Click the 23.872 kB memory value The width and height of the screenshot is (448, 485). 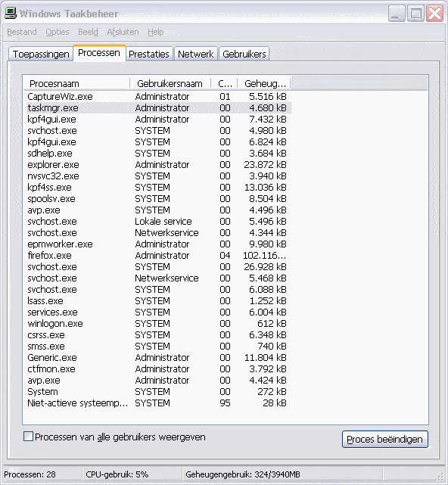(265, 164)
